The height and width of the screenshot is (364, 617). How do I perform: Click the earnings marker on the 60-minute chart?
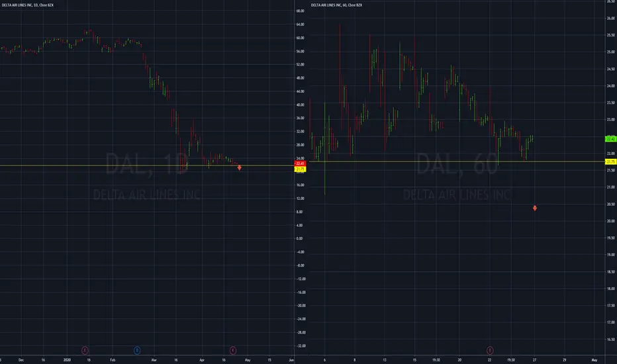[490, 350]
